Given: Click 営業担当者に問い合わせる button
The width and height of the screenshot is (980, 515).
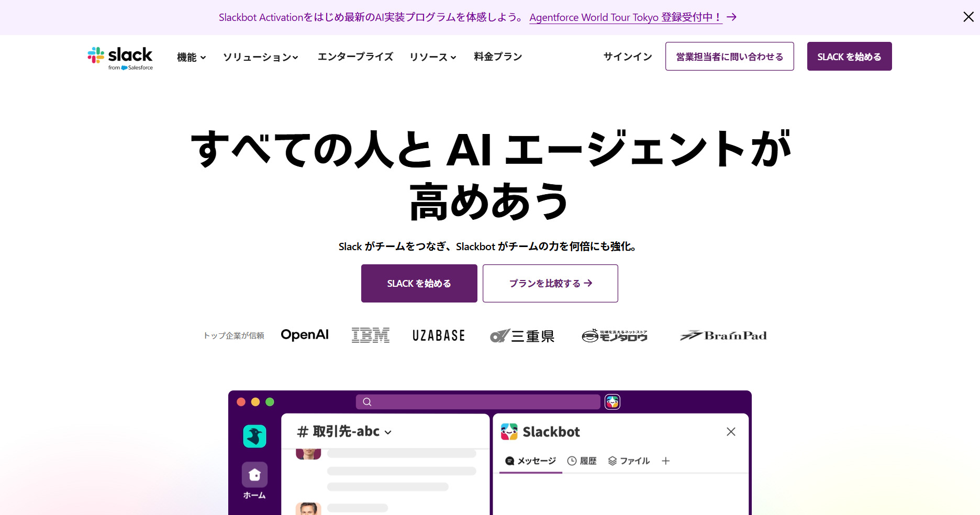Looking at the screenshot, I should (x=730, y=57).
